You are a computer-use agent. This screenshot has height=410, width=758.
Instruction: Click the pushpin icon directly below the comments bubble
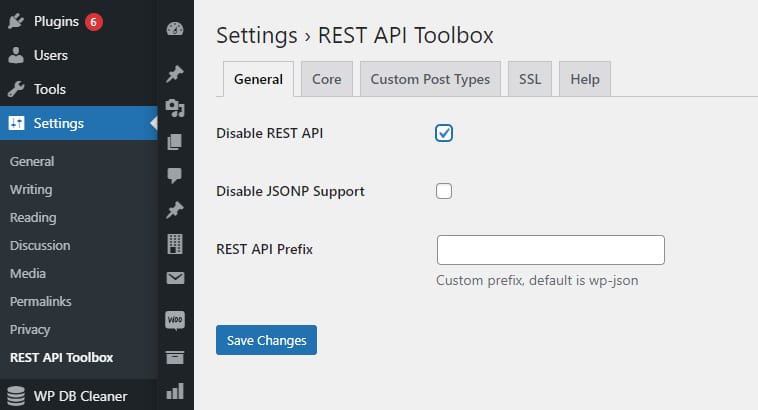coord(175,209)
